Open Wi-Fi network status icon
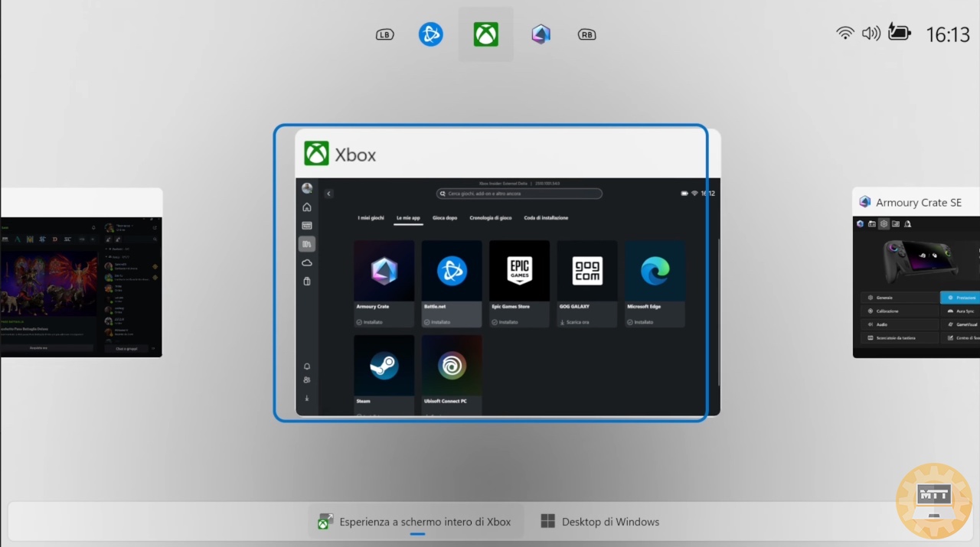Screen dimensions: 980x547 pos(845,33)
